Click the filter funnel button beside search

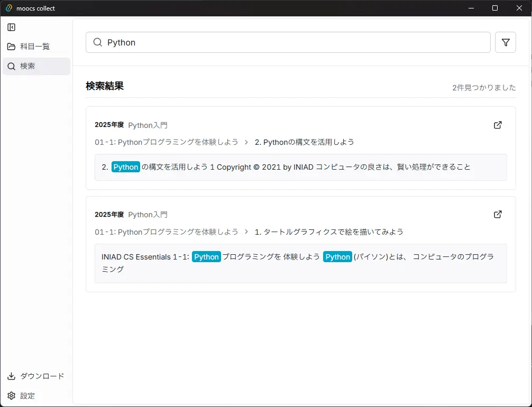[505, 42]
